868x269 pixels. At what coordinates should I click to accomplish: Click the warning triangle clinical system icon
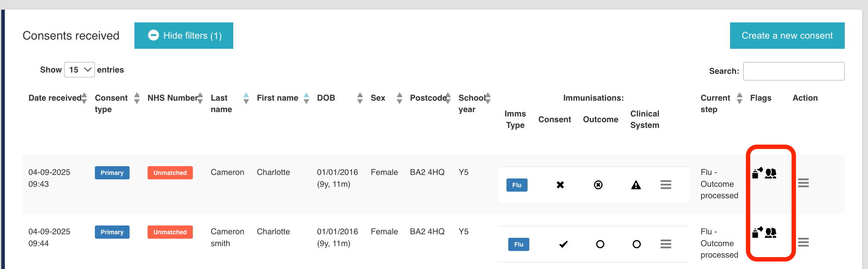(636, 185)
